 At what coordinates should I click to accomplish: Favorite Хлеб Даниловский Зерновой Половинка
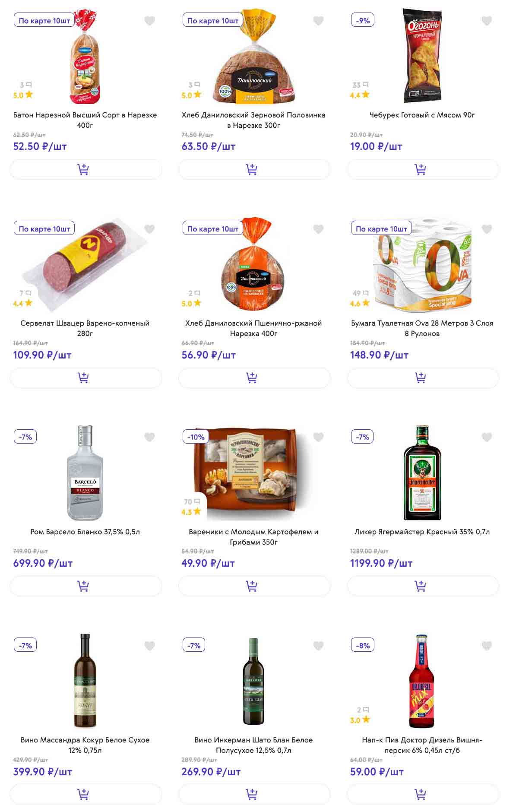click(x=318, y=21)
